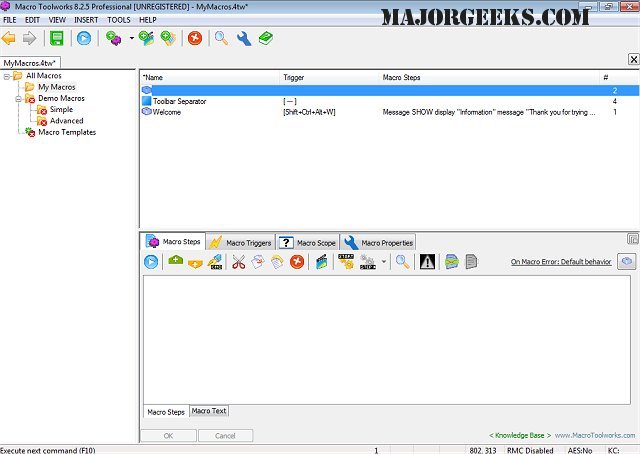Cut step with scissors icon
The width and height of the screenshot is (640, 454).
coord(238,262)
